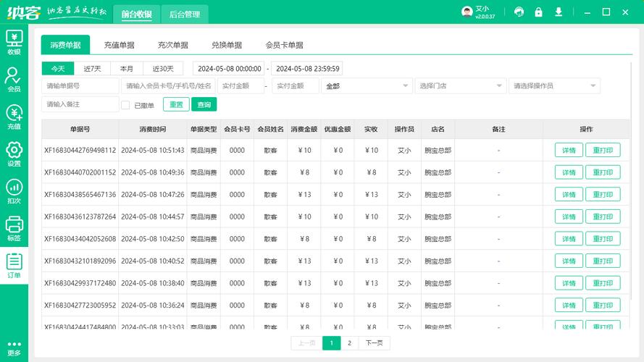Click the 重置 reset button
This screenshot has width=644, height=362.
coord(176,105)
